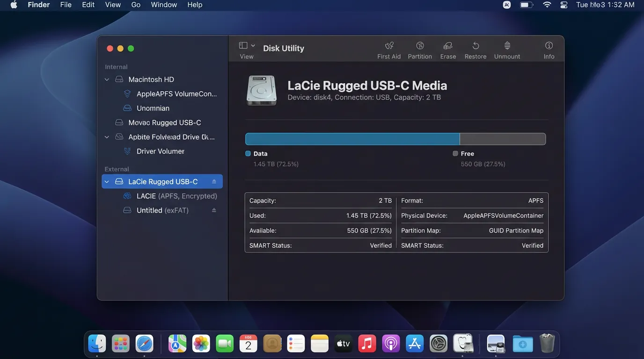
Task: Collapse the Apbite Folwead Drive row
Action: [x=107, y=137]
